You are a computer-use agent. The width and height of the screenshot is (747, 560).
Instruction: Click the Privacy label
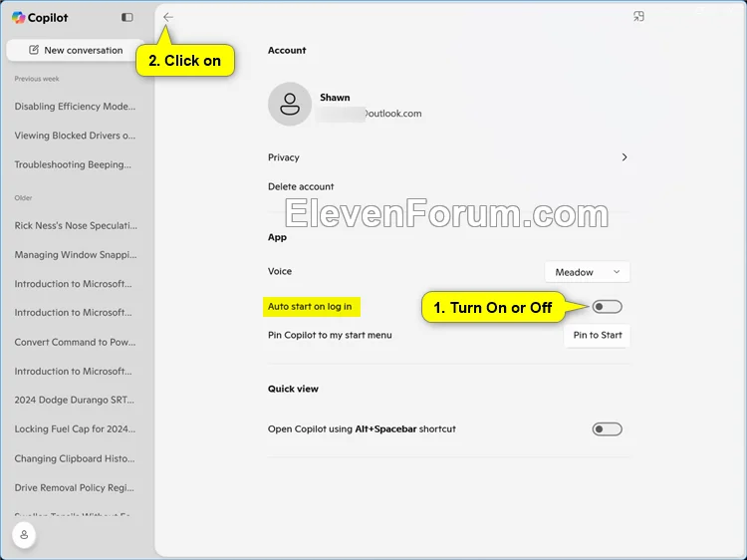284,157
